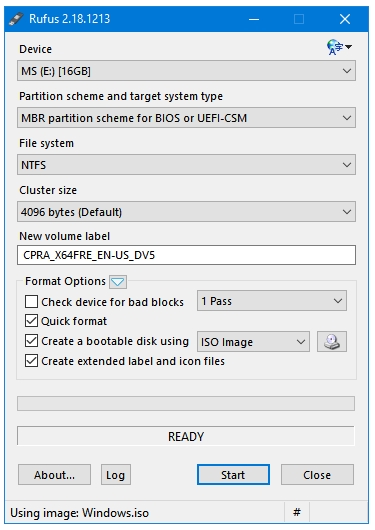375x530 pixels.
Task: Click 'Using image: Windows.iso' status text
Action: point(80,513)
